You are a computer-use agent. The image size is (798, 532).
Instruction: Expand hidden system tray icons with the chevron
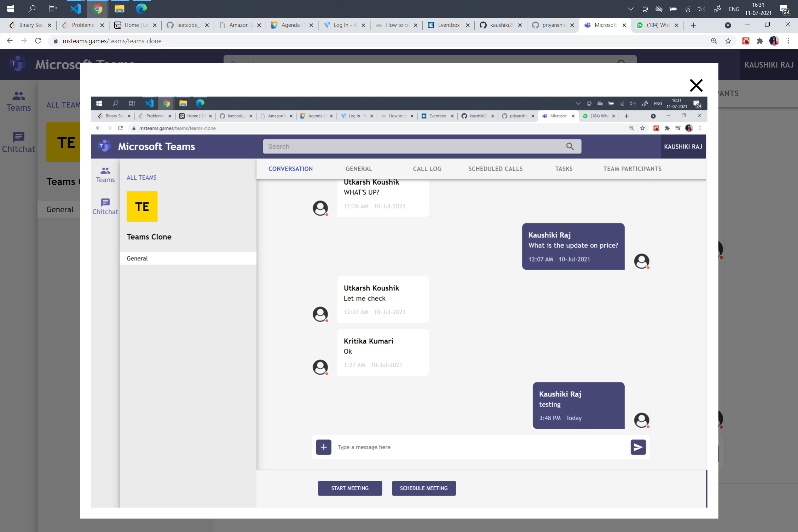(630, 8)
